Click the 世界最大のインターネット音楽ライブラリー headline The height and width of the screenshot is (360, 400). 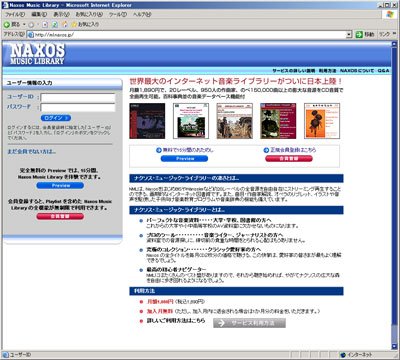click(236, 81)
